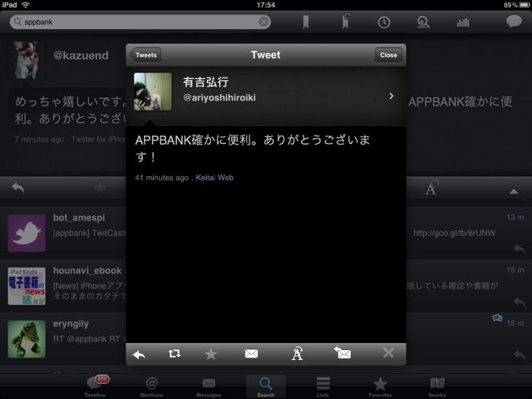Image resolution: width=532 pixels, height=399 pixels.
Task: Expand user profile with chevron arrow
Action: point(392,96)
